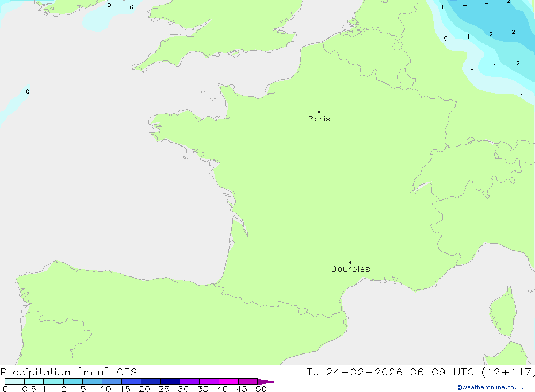Click the 10 mm blue legend swatch
The width and height of the screenshot is (535, 392).
112,381
